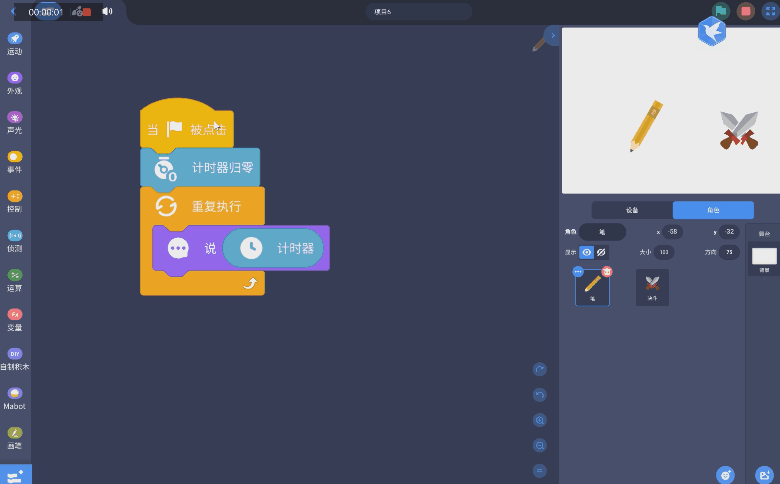Open the 侦测 (Sensing) block category
Screen dimensions: 780x484
point(14,241)
